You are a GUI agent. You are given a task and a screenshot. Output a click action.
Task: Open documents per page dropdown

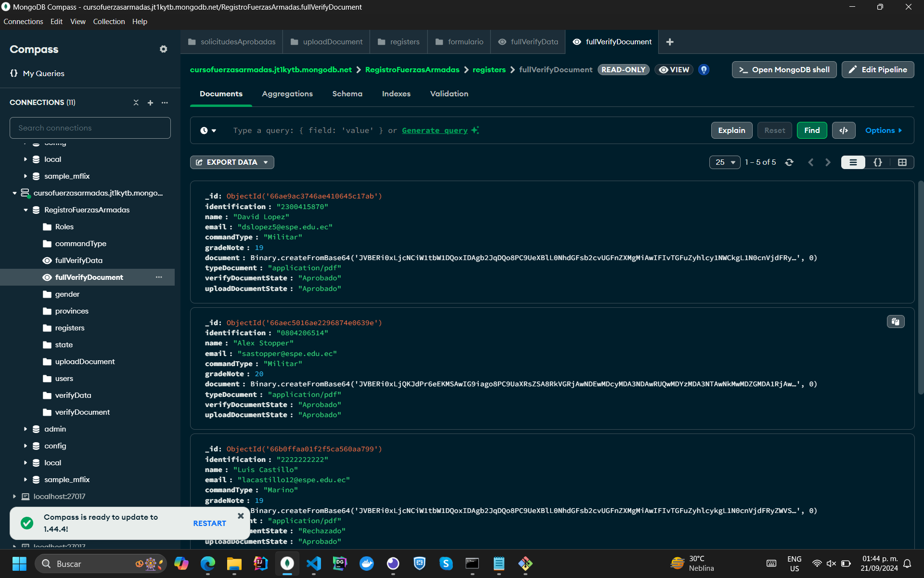725,162
